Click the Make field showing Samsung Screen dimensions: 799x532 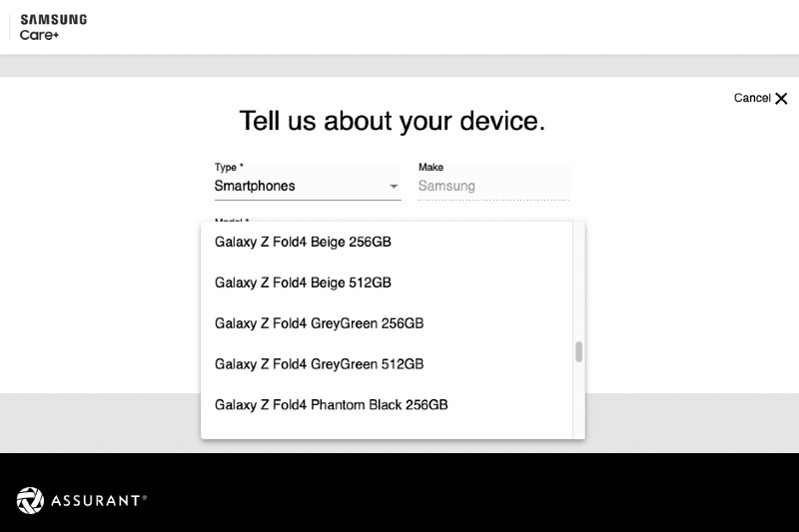(x=492, y=186)
